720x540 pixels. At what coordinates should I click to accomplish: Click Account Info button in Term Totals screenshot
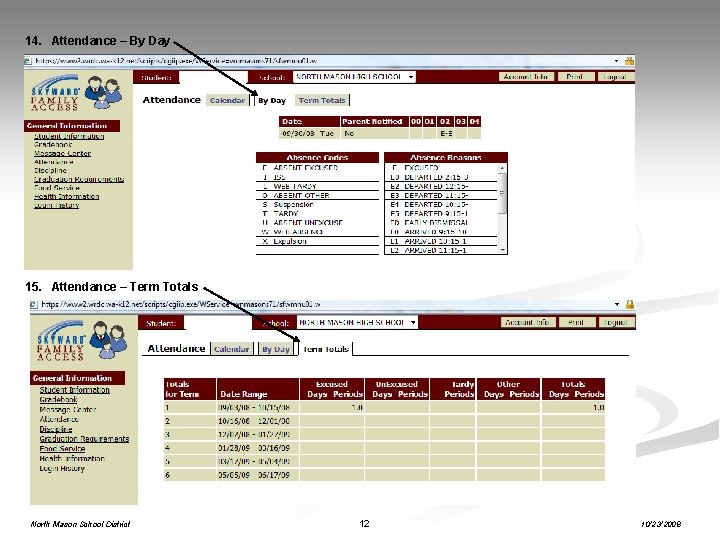click(527, 322)
